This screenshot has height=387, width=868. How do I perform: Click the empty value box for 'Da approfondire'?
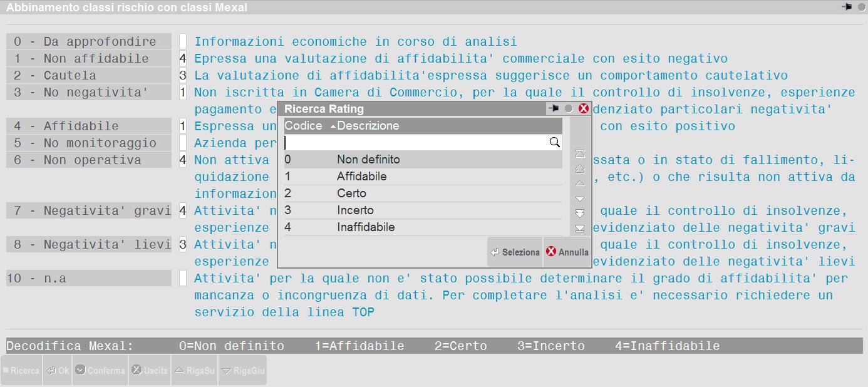(x=183, y=42)
